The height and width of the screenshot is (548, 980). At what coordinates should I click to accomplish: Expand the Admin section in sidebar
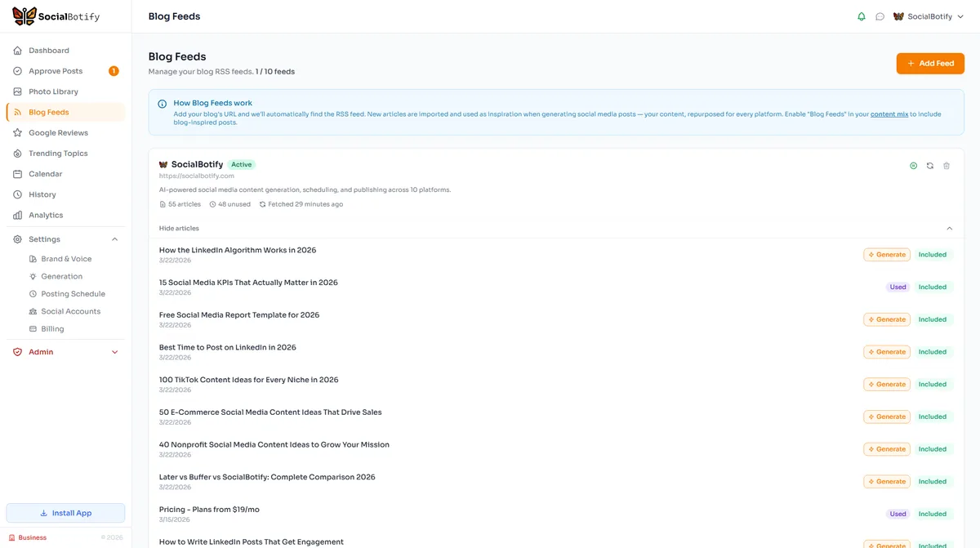pos(114,351)
